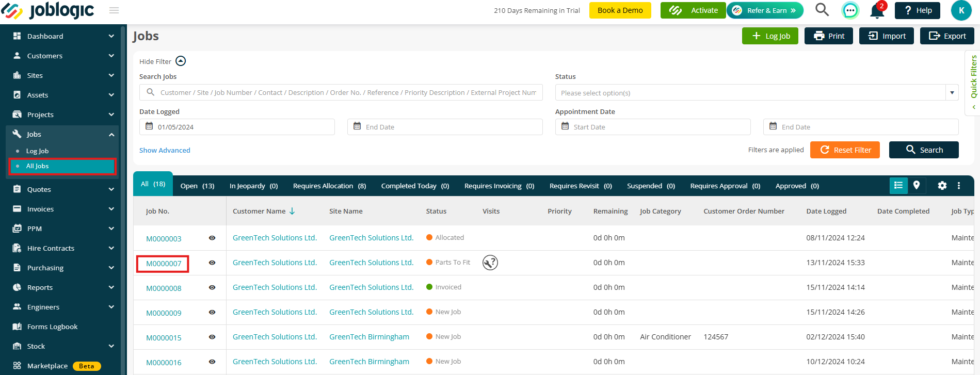Image resolution: width=980 pixels, height=375 pixels.
Task: Open job link M0000007
Action: pos(164,264)
